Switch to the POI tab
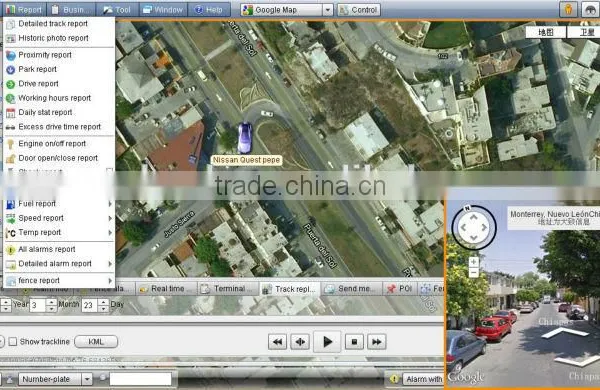 tap(400, 289)
